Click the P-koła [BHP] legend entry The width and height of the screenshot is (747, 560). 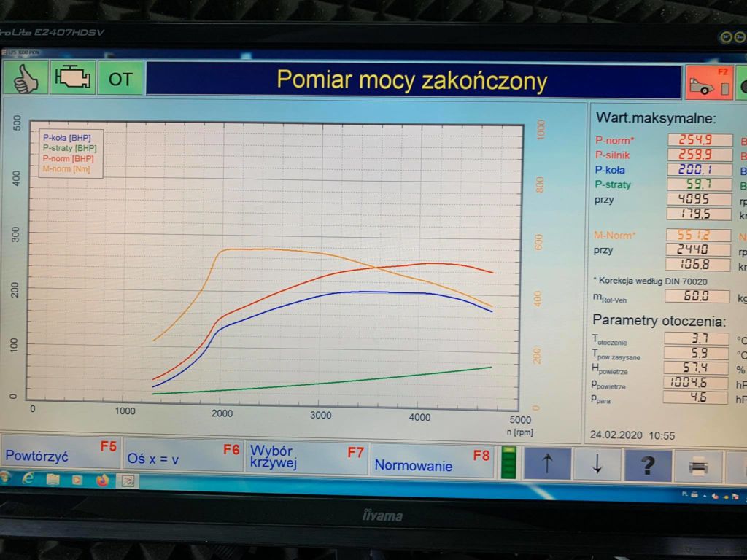click(x=66, y=138)
